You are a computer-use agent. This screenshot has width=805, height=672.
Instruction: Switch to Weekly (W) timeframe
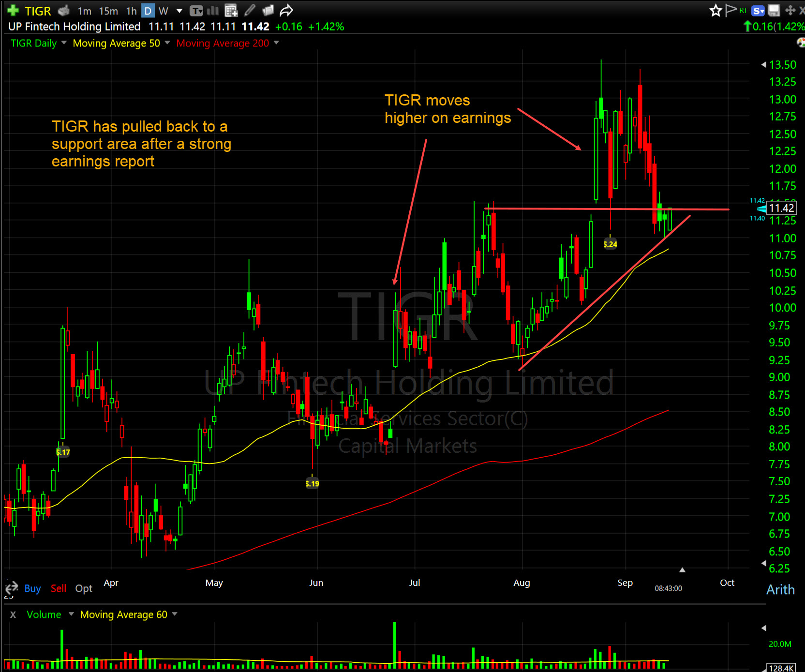[x=164, y=11]
